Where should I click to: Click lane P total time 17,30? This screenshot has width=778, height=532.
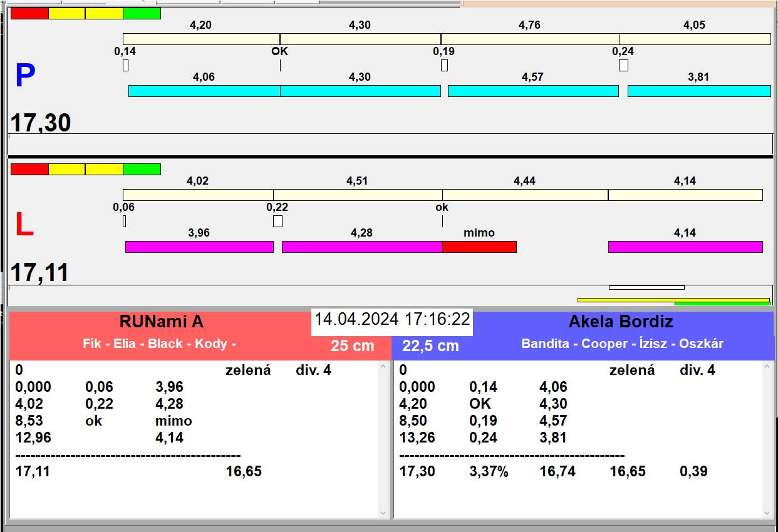pyautogui.click(x=41, y=123)
